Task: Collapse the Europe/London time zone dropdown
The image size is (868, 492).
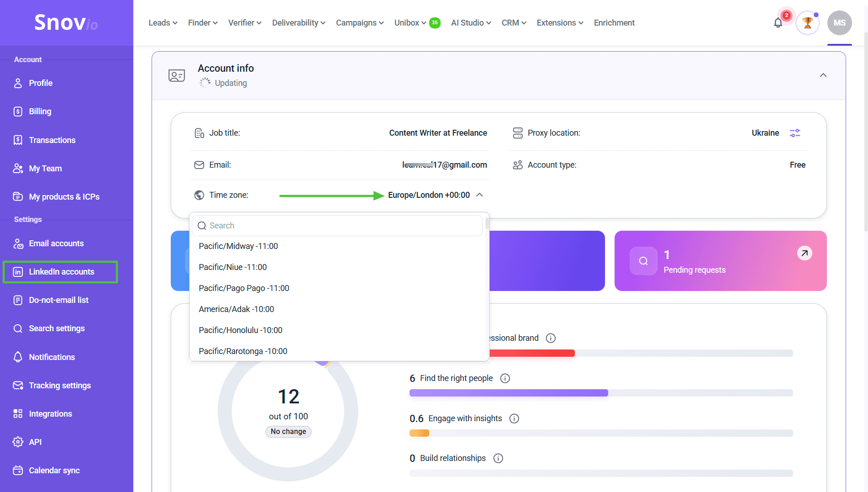Action: point(479,195)
